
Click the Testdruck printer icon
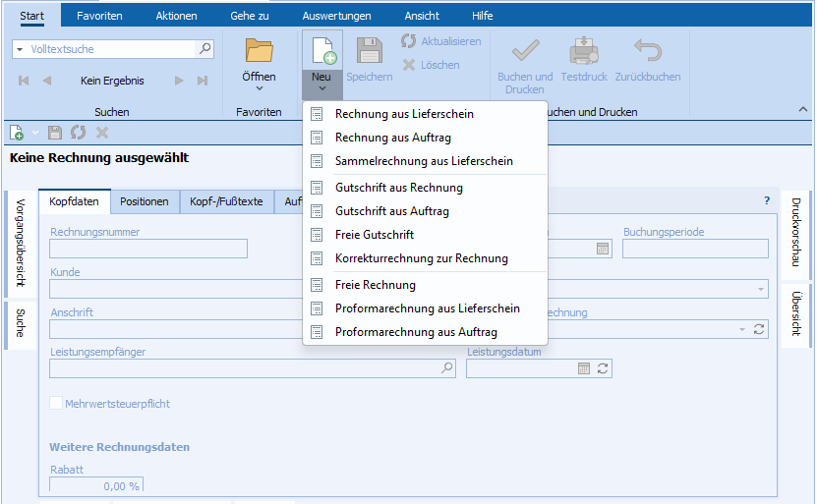point(585,50)
